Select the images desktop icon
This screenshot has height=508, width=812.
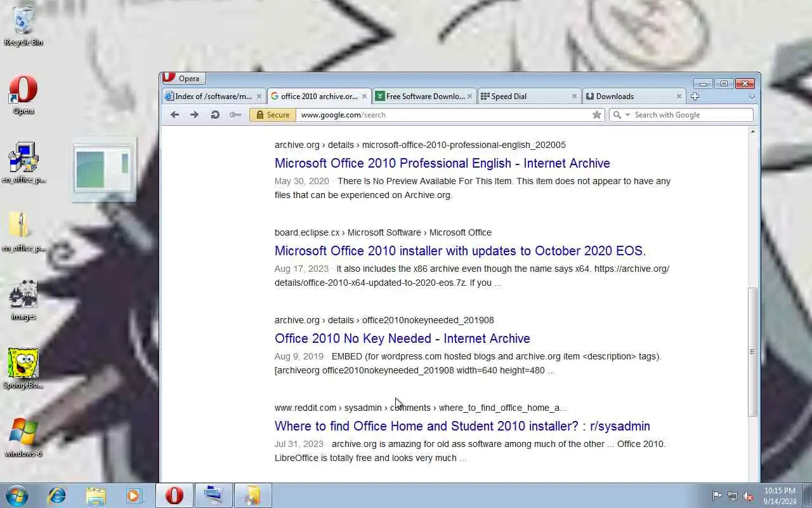(x=23, y=300)
